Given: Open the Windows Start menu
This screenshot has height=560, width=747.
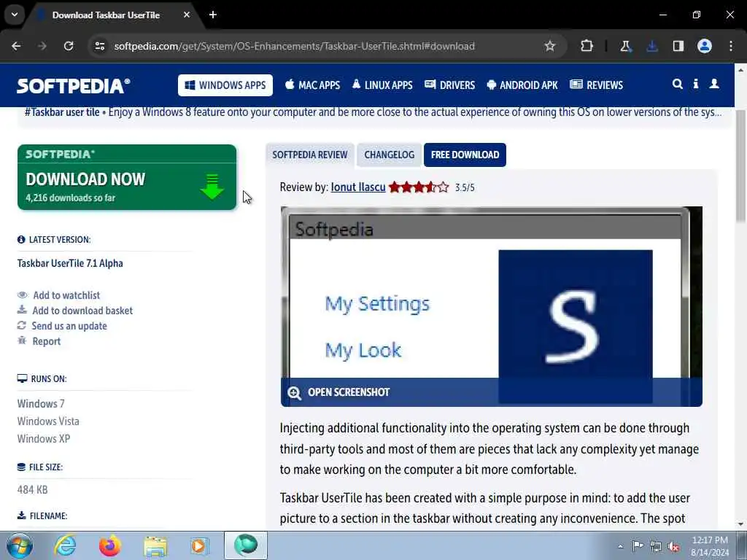Looking at the screenshot, I should 20,545.
